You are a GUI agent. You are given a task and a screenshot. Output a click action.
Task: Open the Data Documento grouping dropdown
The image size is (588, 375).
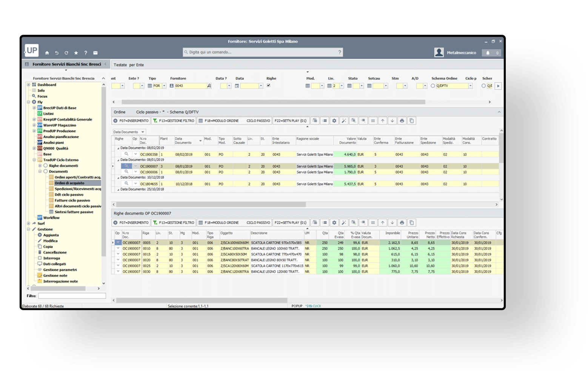[x=143, y=132]
